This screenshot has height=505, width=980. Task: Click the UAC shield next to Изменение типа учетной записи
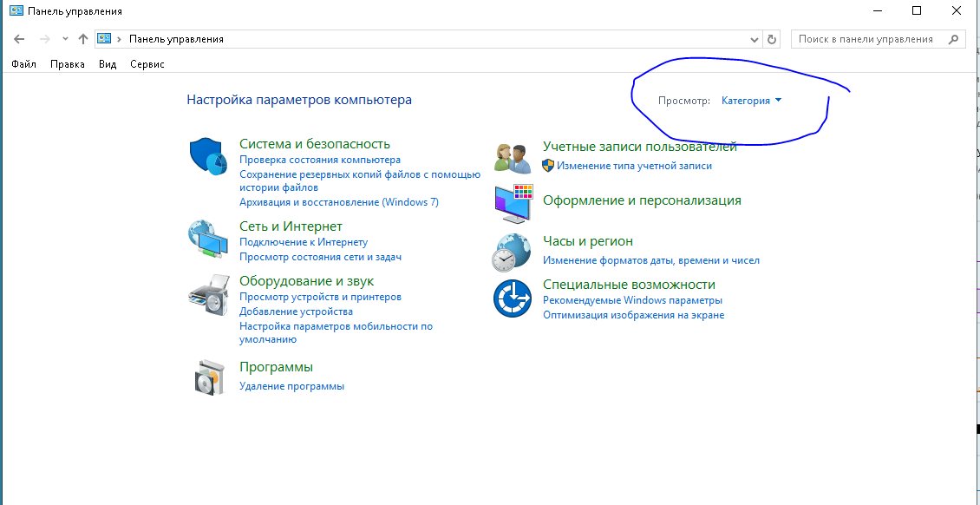point(548,166)
